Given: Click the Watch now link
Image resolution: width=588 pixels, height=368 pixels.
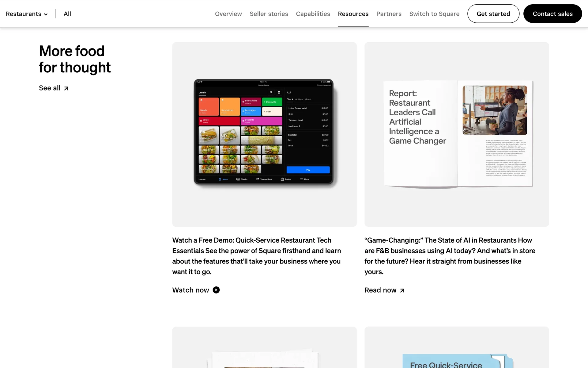Looking at the screenshot, I should [x=190, y=290].
